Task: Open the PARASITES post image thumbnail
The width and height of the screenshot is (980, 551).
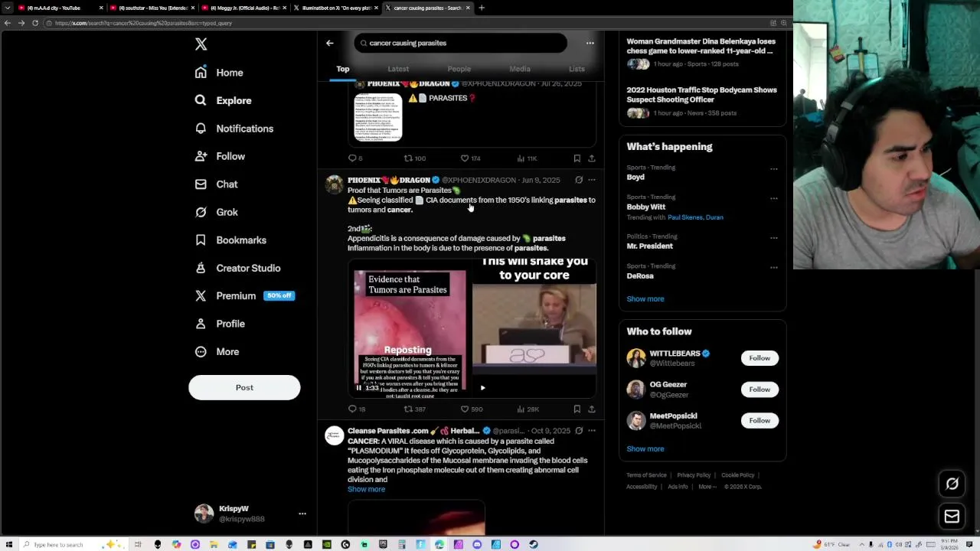Action: (378, 117)
